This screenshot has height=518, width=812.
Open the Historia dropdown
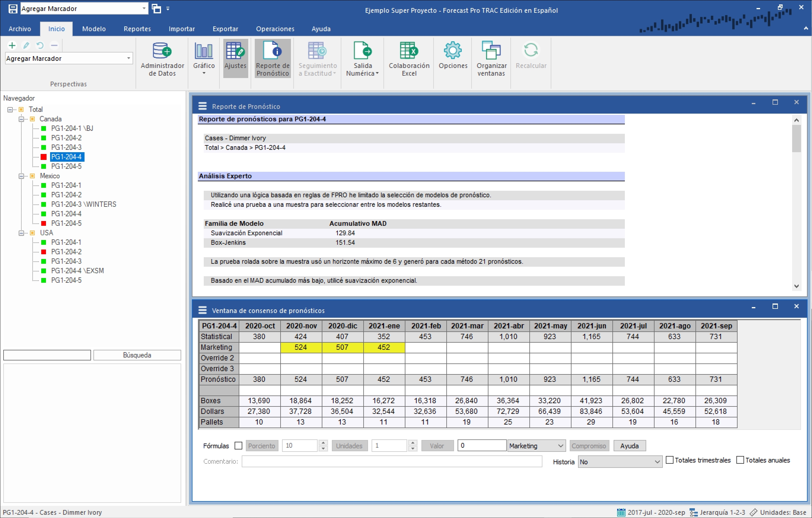[x=620, y=462]
